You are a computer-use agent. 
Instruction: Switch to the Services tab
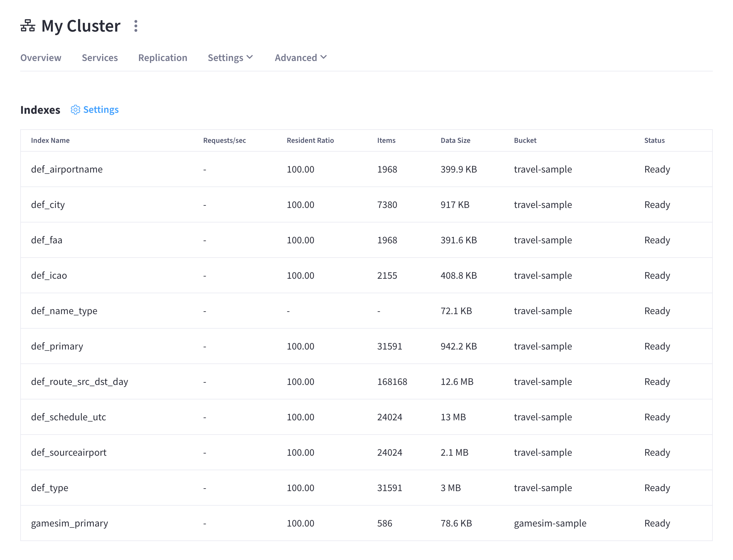click(x=100, y=57)
